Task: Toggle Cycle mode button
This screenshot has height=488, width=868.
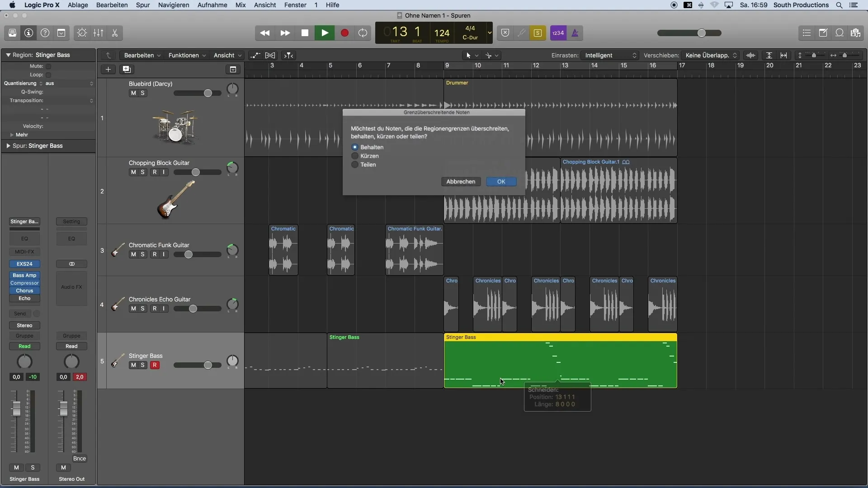Action: tap(363, 33)
